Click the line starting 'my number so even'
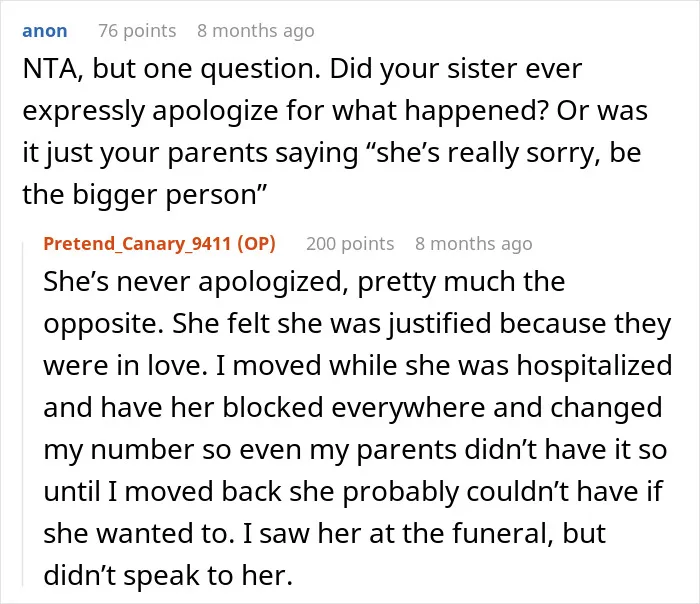The height and width of the screenshot is (604, 700). pyautogui.click(x=355, y=450)
